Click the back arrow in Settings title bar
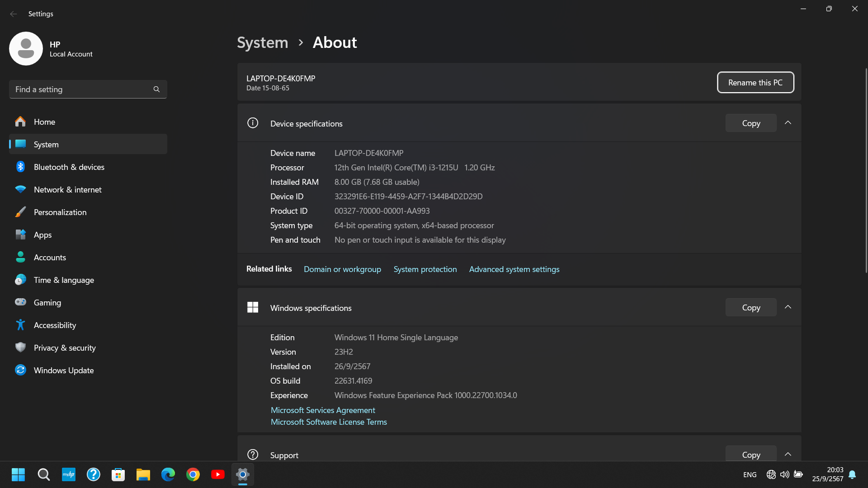The height and width of the screenshot is (488, 868). 14,14
